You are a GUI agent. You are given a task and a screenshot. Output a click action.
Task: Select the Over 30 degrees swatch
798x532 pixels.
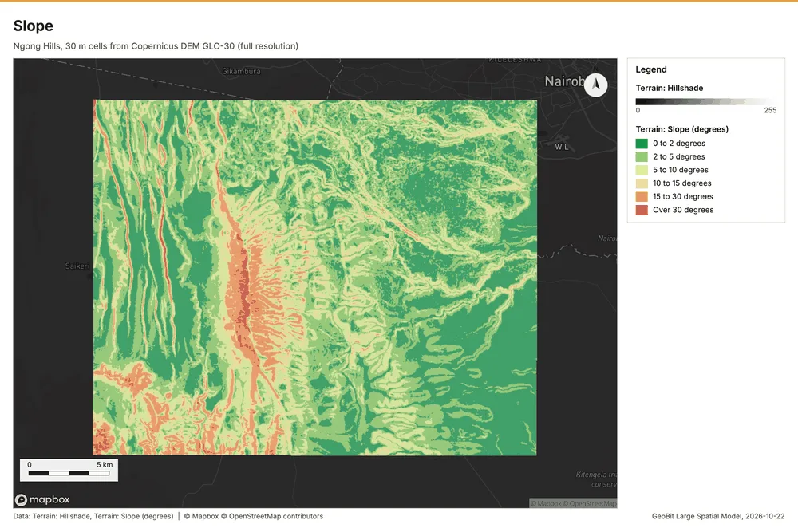point(642,210)
